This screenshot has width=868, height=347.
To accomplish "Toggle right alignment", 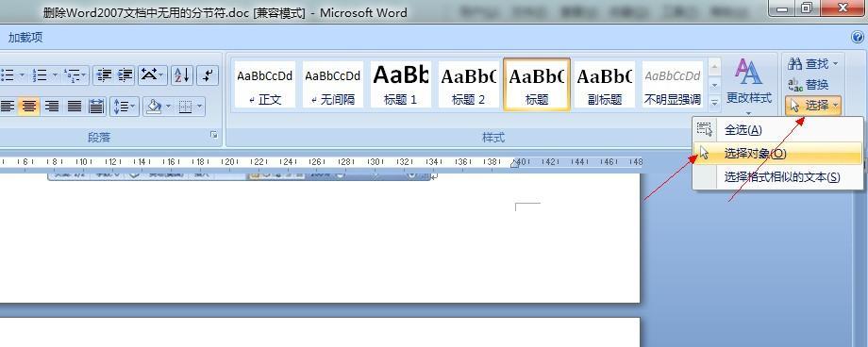I will point(52,107).
